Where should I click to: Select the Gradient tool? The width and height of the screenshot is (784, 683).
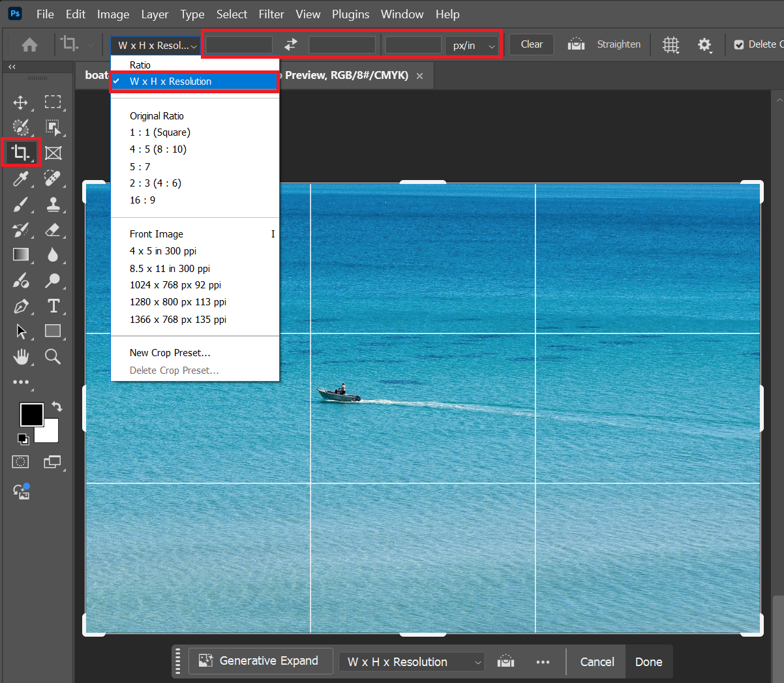(20, 254)
